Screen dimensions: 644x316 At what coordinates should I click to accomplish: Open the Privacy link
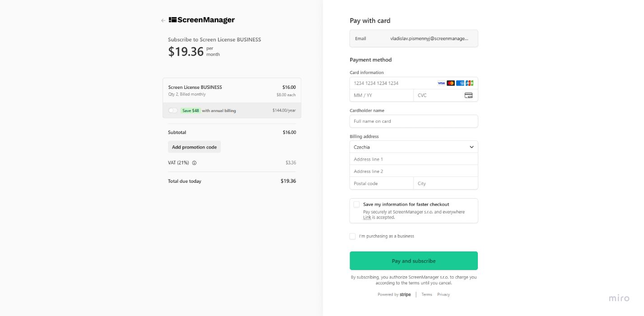point(443,295)
